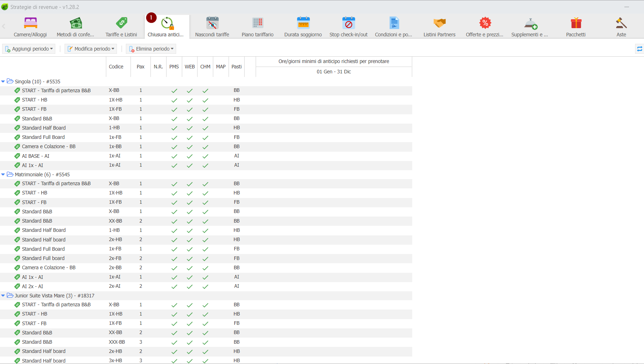This screenshot has height=364, width=644.
Task: Click the WEB column header
Action: pos(190,67)
